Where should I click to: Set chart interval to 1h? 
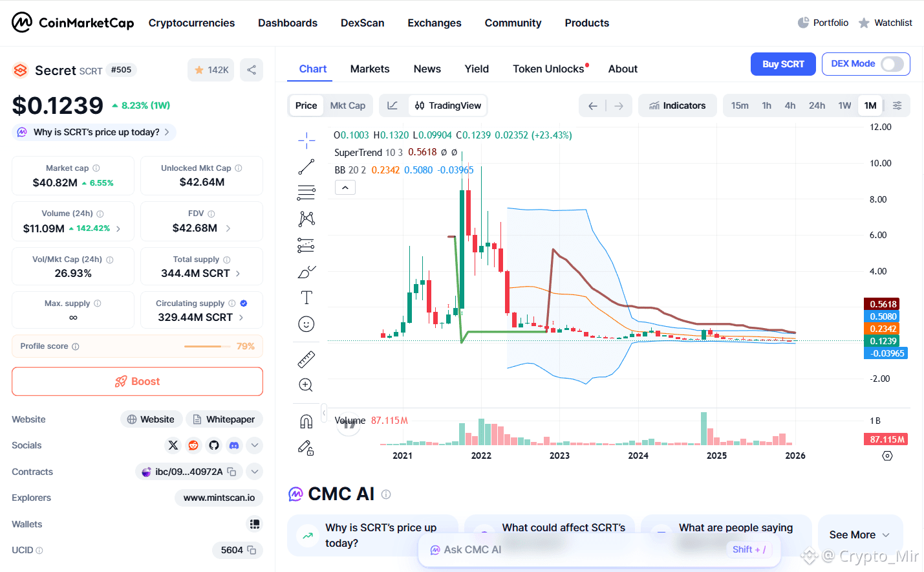point(767,105)
